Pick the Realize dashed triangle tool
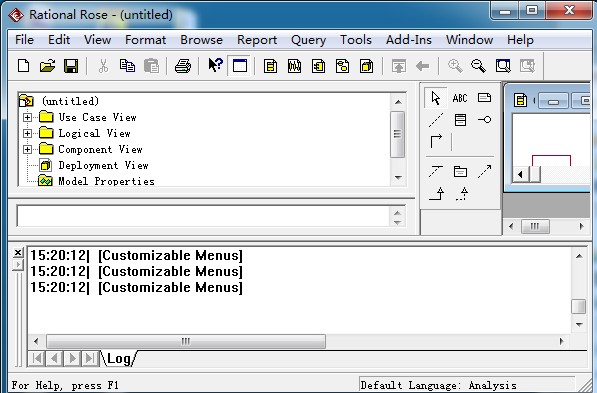Screen dimensions: 597x393 461,193
